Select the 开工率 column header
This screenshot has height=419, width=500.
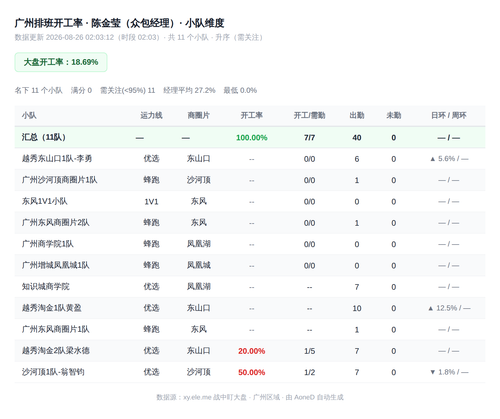click(x=252, y=116)
